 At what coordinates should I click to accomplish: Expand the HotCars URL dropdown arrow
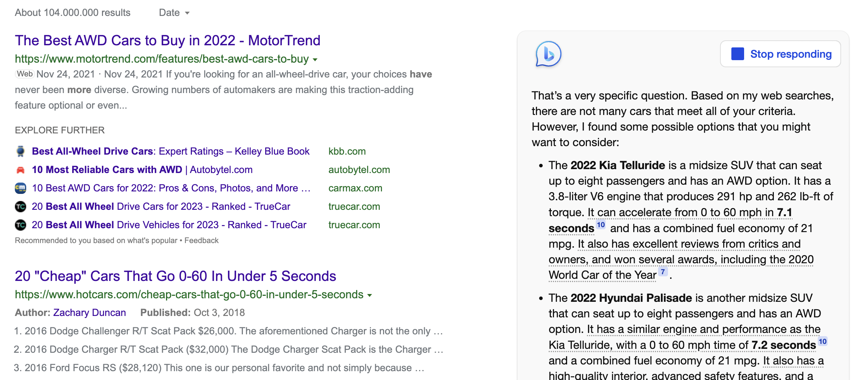(370, 295)
